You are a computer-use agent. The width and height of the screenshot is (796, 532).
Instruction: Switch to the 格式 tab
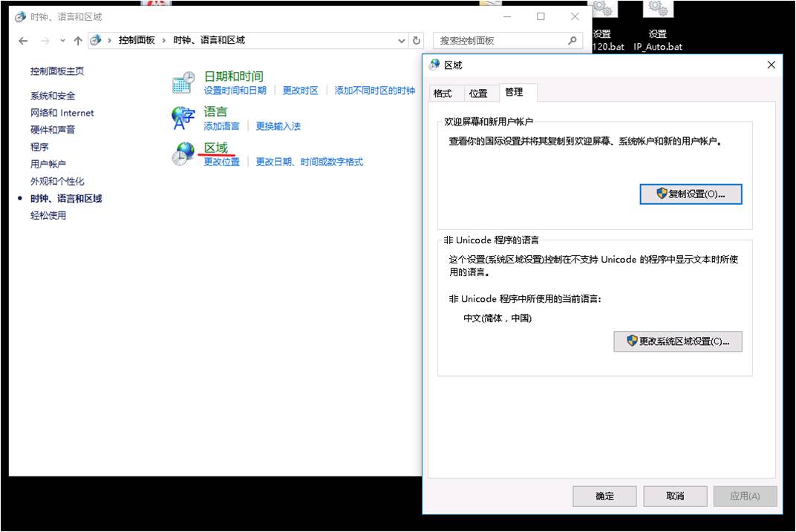[442, 93]
